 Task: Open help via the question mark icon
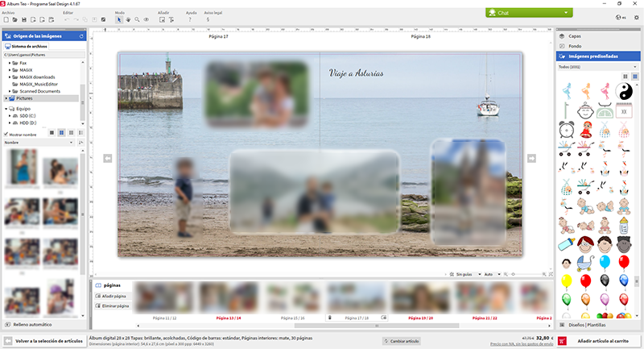click(x=190, y=19)
